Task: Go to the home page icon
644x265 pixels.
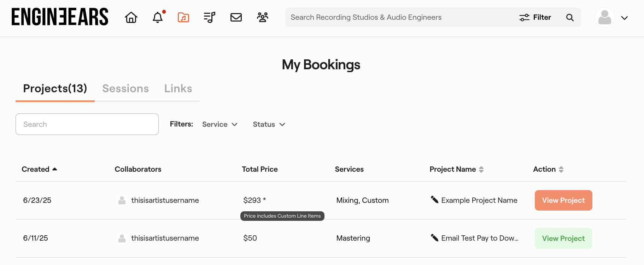Action: point(131,17)
